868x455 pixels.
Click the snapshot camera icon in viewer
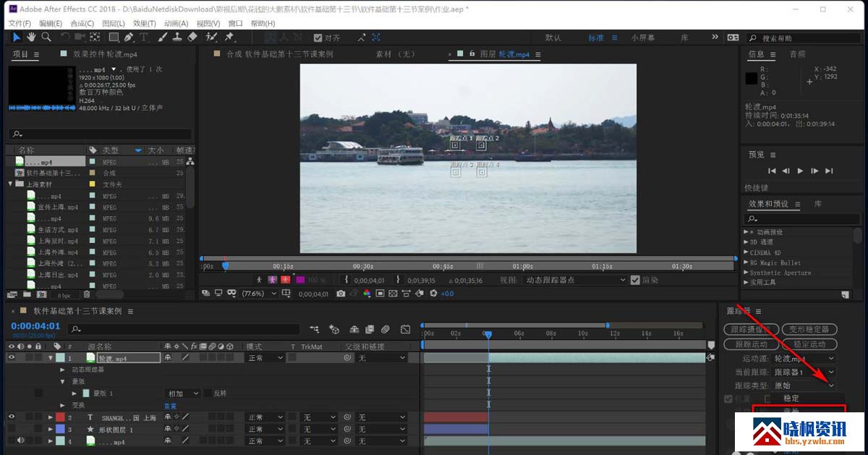click(341, 294)
